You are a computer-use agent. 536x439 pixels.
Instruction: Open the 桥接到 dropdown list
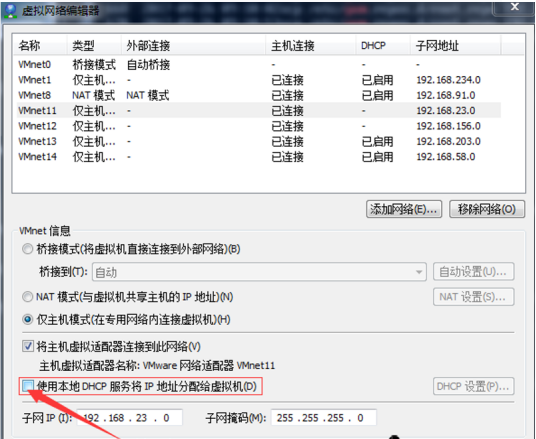click(259, 272)
